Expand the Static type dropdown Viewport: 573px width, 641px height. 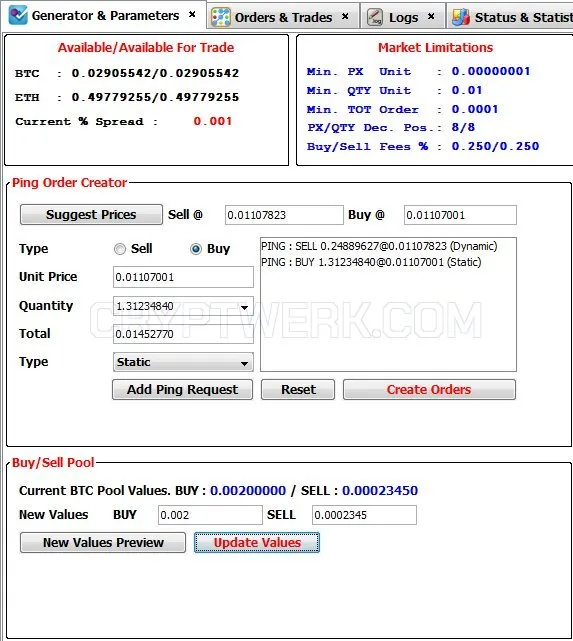tap(244, 363)
